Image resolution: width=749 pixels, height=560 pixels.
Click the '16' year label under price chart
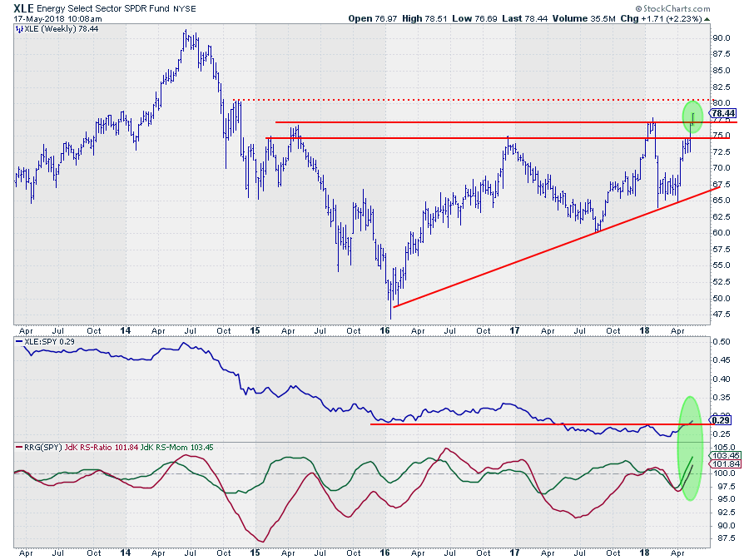point(384,330)
